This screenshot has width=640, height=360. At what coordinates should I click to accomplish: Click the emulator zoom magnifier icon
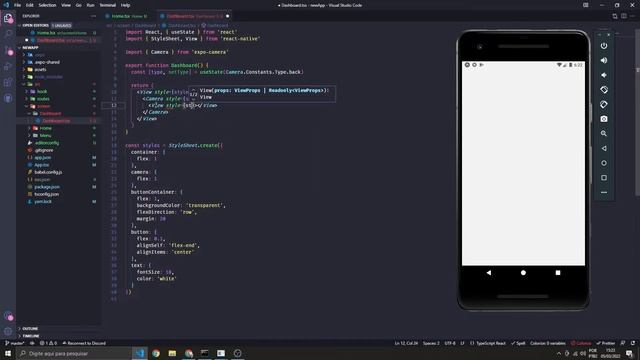point(604,133)
